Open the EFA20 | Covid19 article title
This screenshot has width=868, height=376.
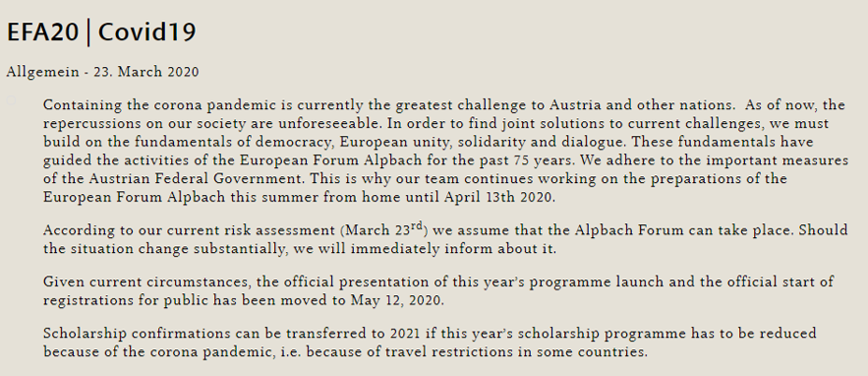point(101,32)
